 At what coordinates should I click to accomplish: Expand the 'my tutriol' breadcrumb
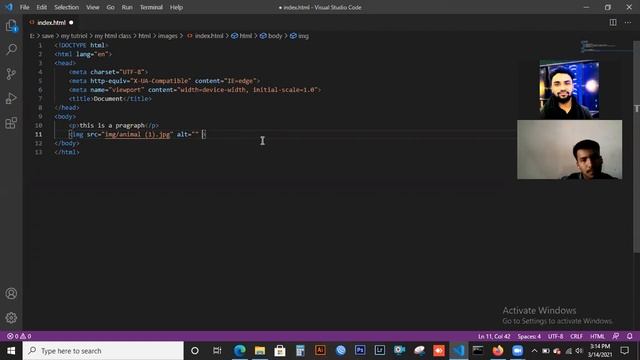click(74, 36)
